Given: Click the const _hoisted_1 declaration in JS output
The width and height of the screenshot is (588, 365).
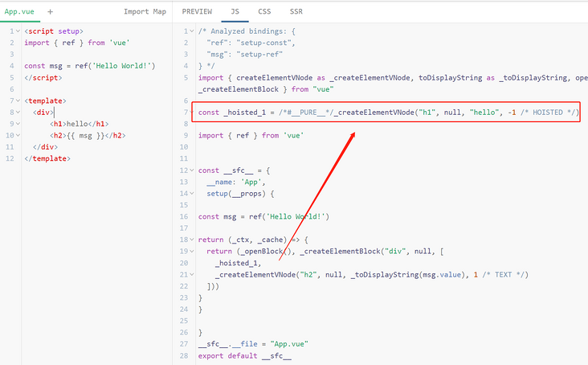Looking at the screenshot, I should pos(389,113).
